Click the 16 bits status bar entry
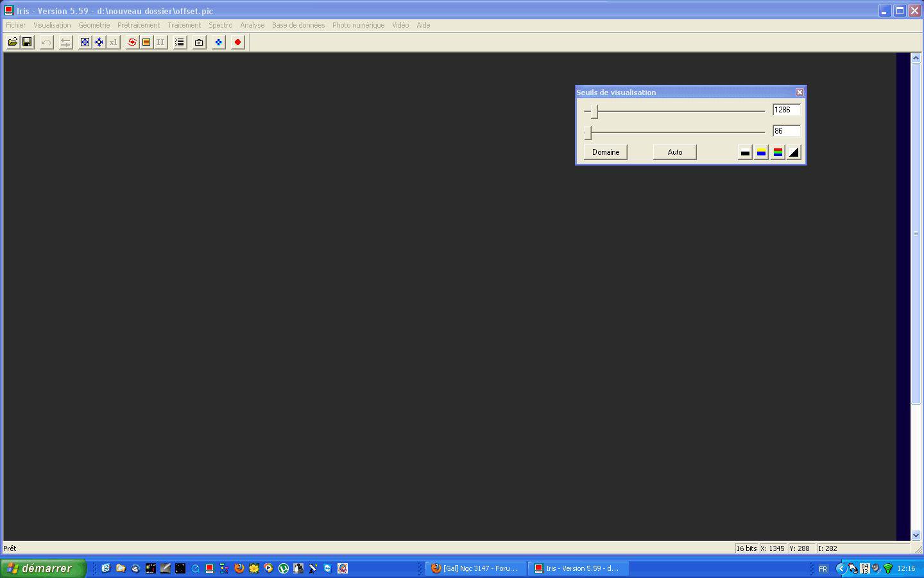This screenshot has width=924, height=578. point(746,548)
